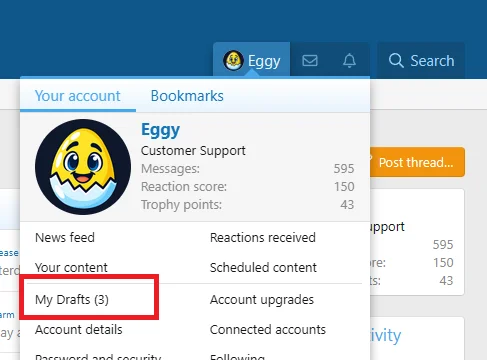Open the bell alerts icon
The height and width of the screenshot is (360, 487).
click(x=349, y=61)
